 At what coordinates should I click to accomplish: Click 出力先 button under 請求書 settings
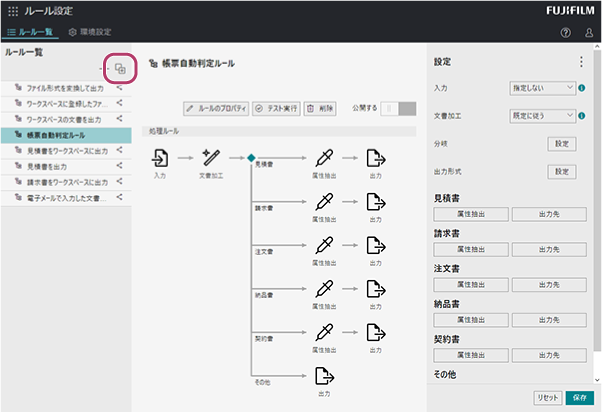[549, 249]
